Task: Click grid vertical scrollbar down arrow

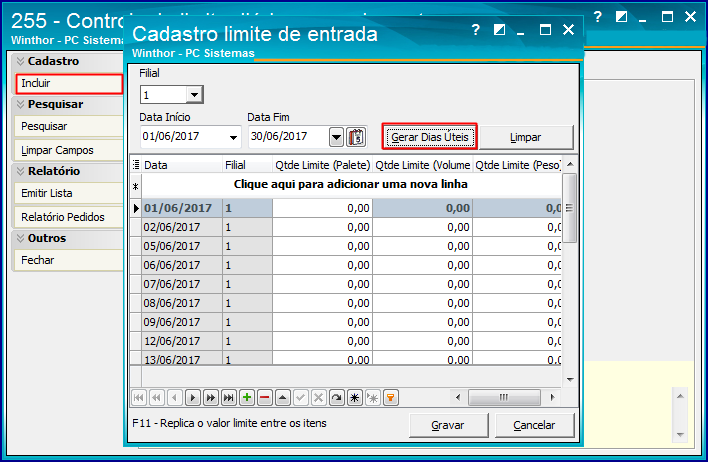Action: coord(570,379)
